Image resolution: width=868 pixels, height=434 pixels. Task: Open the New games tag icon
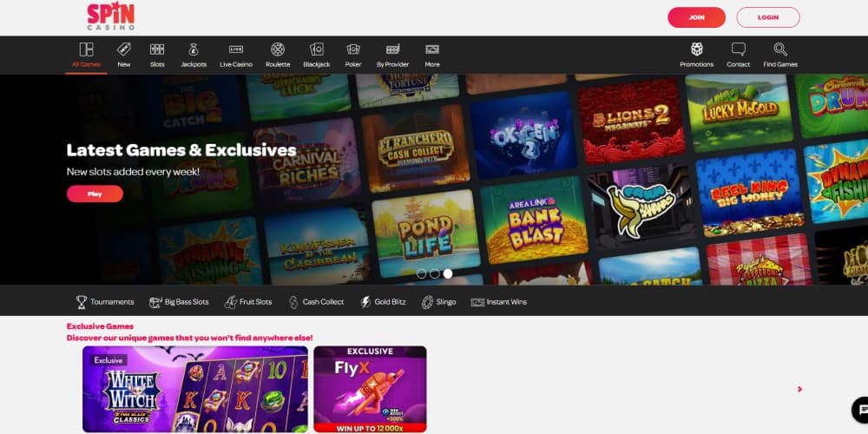(124, 49)
